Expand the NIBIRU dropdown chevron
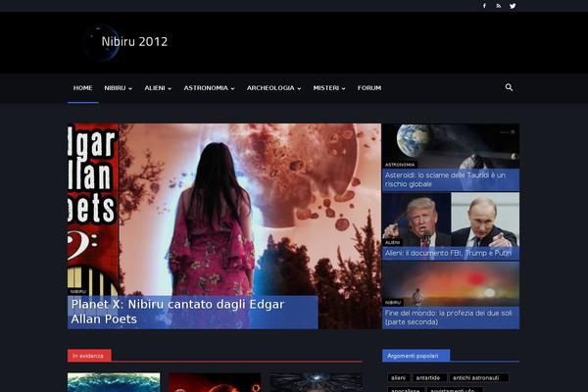 click(x=130, y=88)
